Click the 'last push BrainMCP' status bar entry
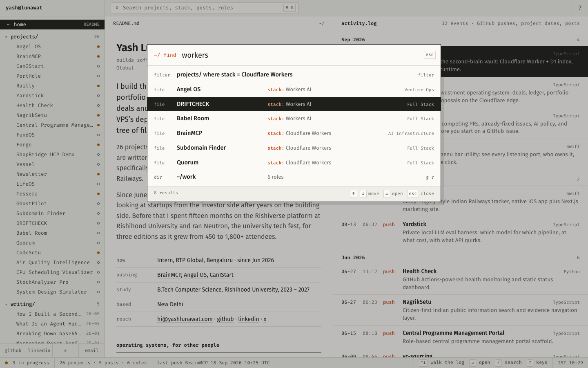588x368 pixels. pyautogui.click(x=213, y=363)
